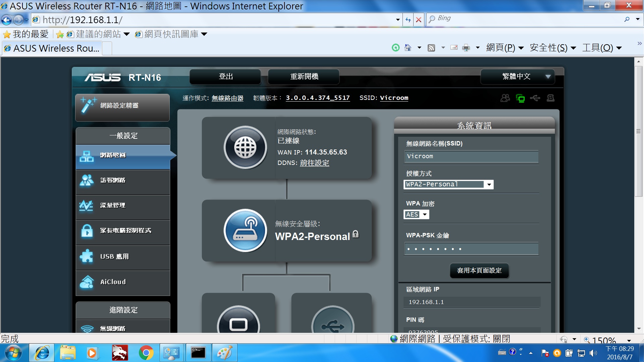Open the Windows Start menu
The image size is (644, 362).
13,353
